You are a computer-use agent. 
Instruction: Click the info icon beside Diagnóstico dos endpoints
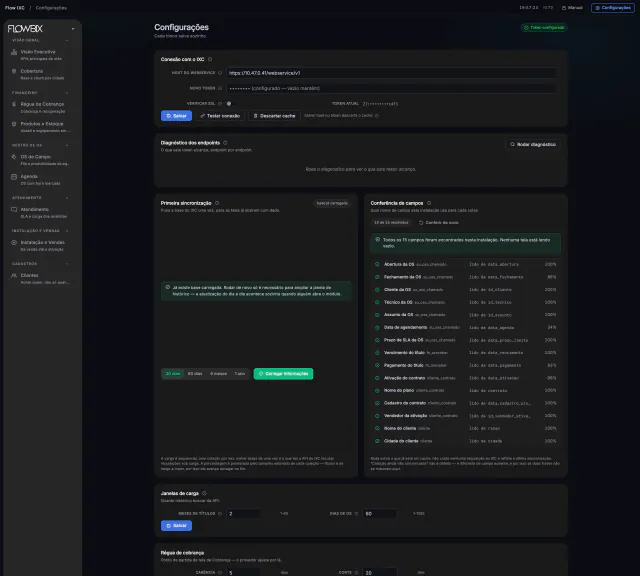point(225,142)
